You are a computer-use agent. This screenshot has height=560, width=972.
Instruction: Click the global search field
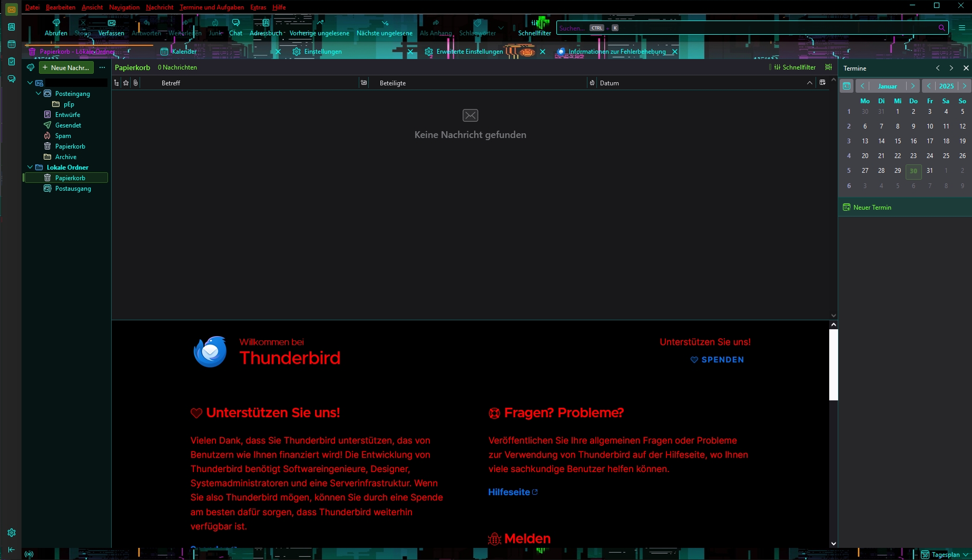(x=752, y=28)
